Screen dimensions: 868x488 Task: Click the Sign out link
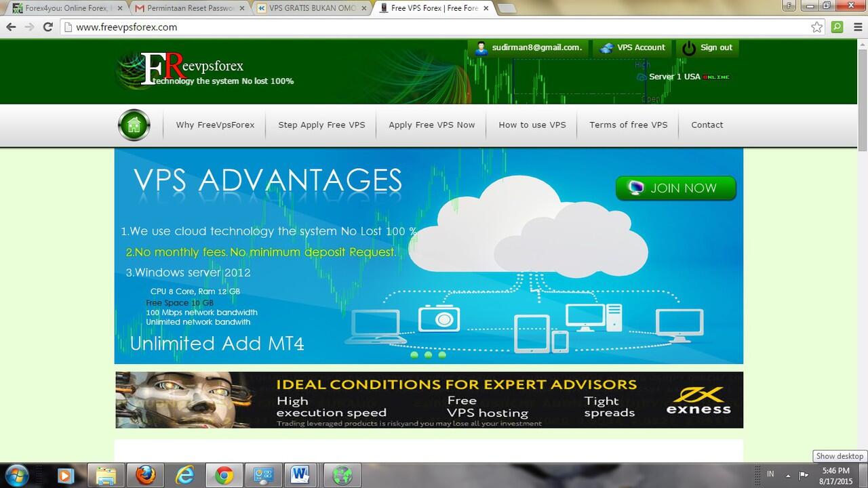pos(716,47)
